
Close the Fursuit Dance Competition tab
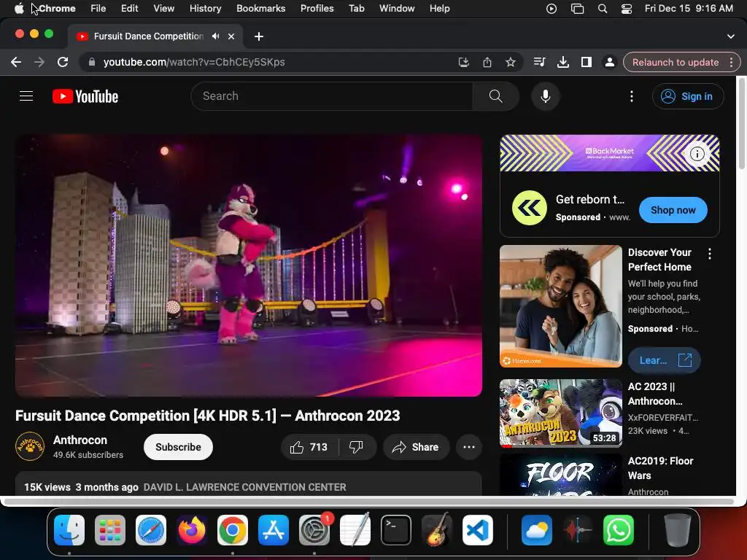pos(231,36)
